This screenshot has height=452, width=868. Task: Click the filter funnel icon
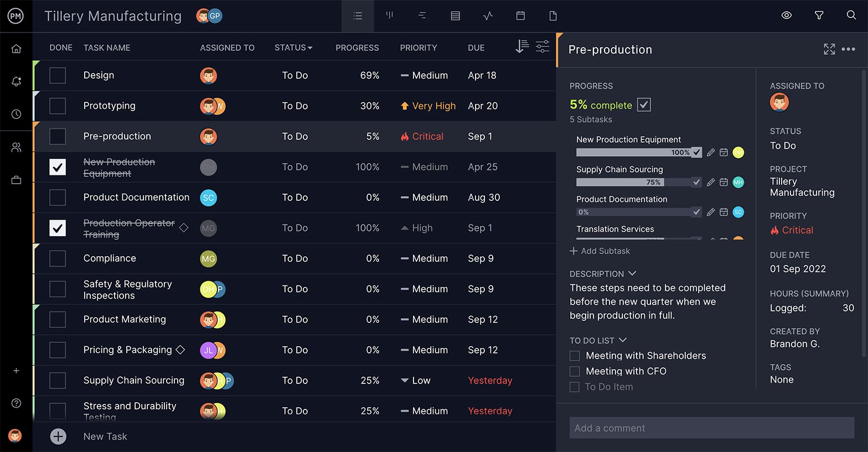[x=819, y=15]
